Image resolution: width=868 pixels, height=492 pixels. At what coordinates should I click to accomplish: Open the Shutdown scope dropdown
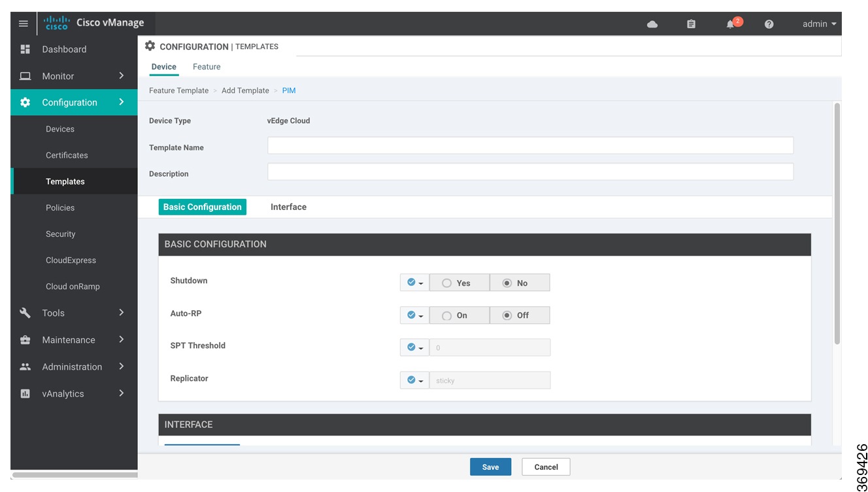[414, 282]
